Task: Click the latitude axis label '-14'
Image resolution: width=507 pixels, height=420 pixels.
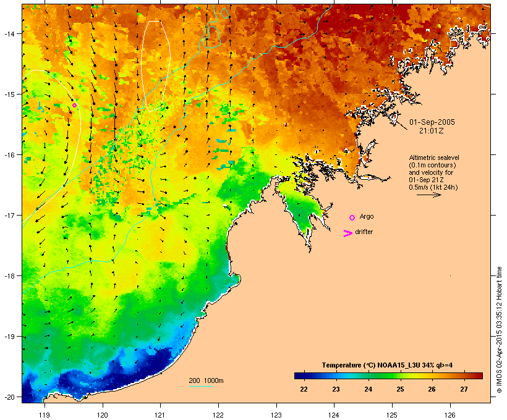Action: pyautogui.click(x=9, y=33)
